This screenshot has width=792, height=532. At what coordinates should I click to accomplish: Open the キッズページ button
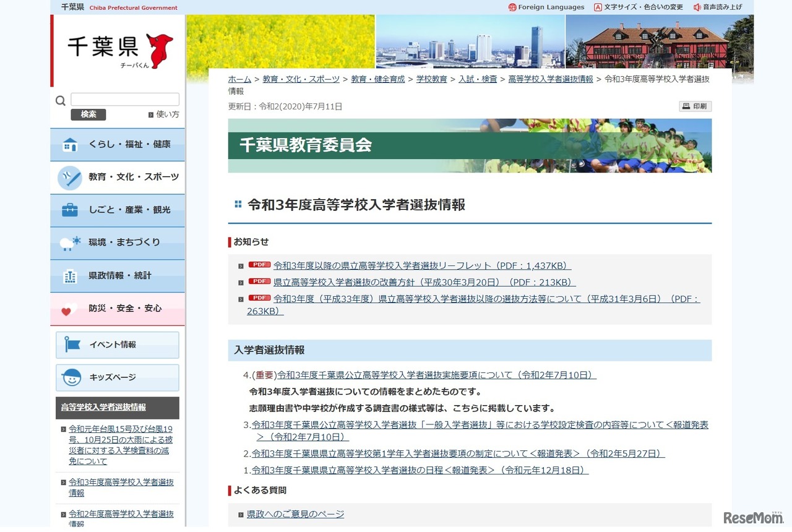tap(118, 377)
